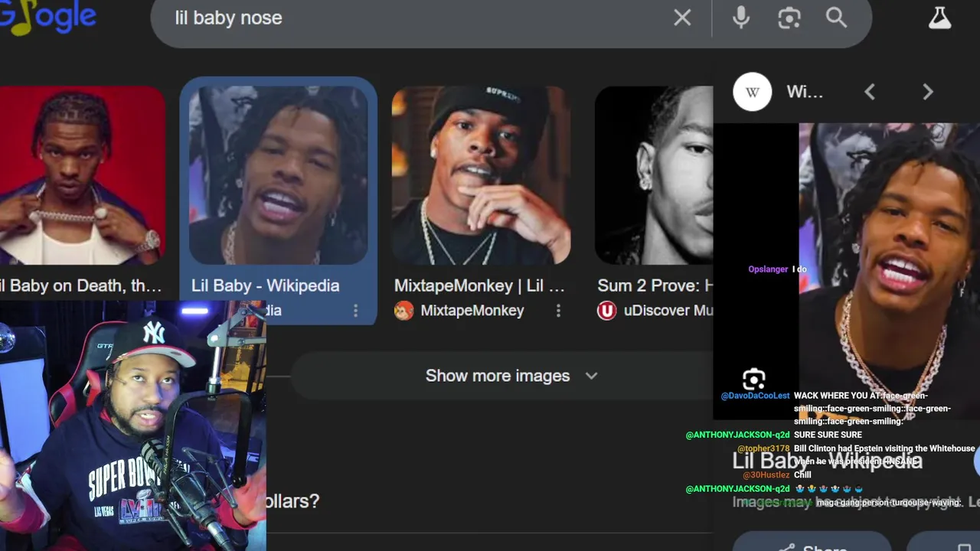Open three-dot menu for Wikipedia result

[355, 311]
